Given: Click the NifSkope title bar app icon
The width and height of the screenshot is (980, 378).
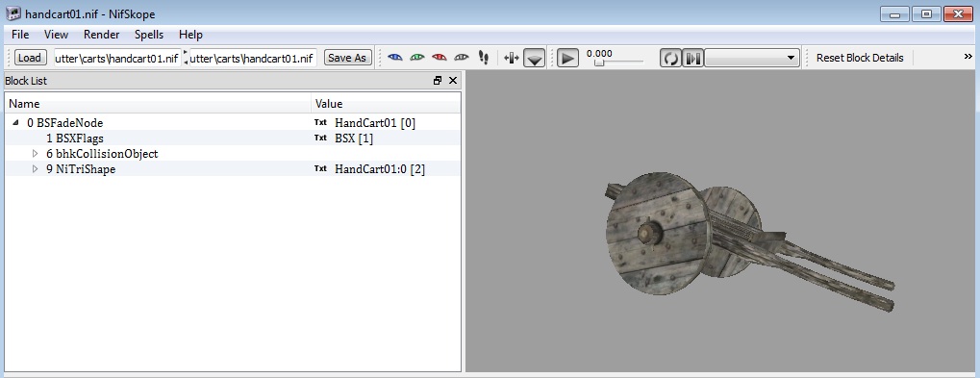Looking at the screenshot, I should click(13, 13).
